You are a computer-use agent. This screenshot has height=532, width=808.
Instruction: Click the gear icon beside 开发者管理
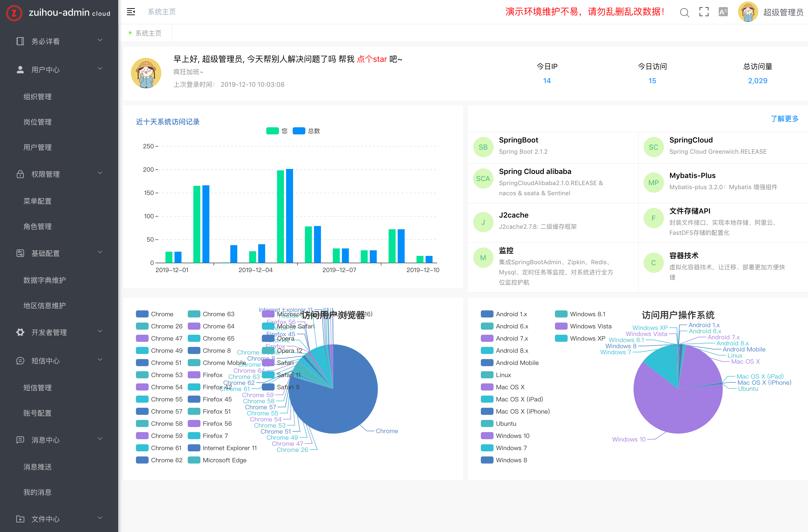pos(20,332)
